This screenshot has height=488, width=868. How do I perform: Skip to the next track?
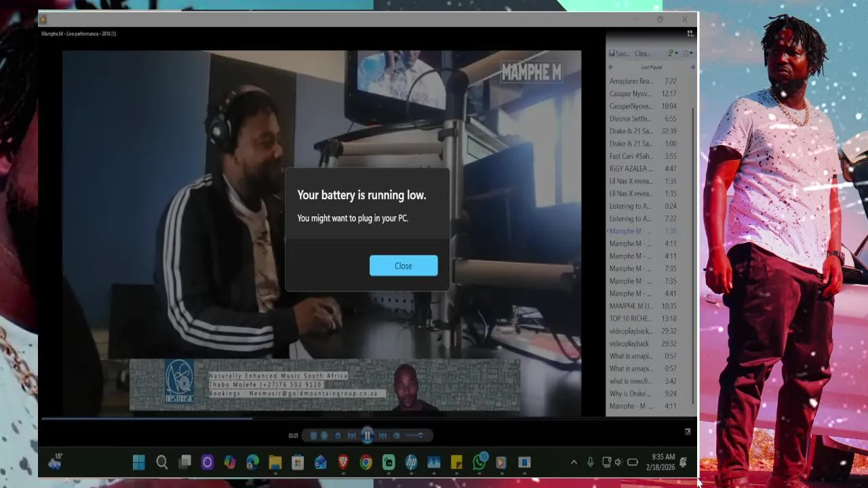pyautogui.click(x=382, y=436)
